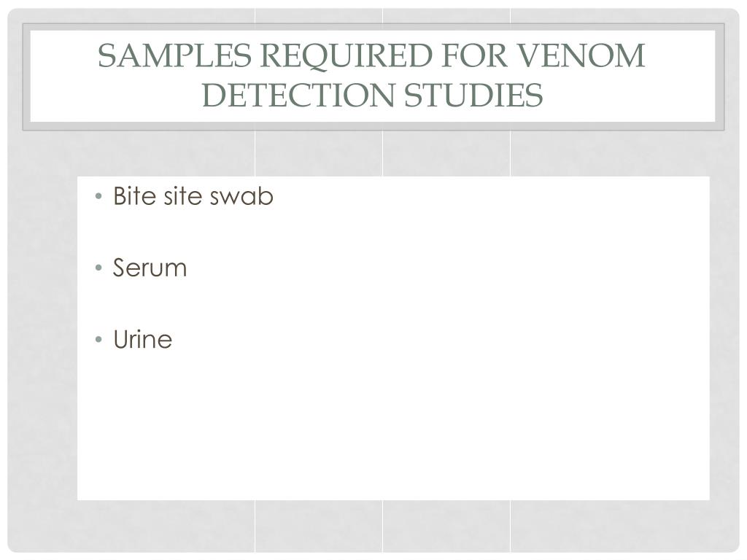Click the 'Bite site swab' bullet text
The width and height of the screenshot is (747, 560).
pyautogui.click(x=193, y=195)
